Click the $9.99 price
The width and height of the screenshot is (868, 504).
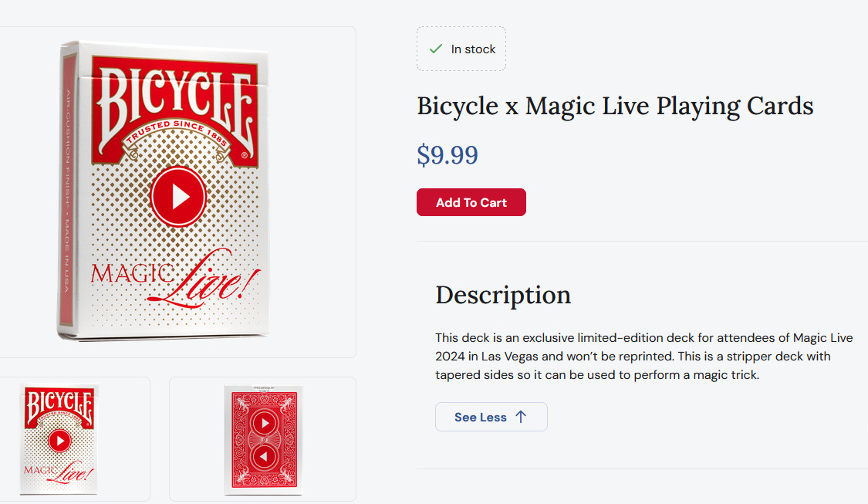click(448, 155)
